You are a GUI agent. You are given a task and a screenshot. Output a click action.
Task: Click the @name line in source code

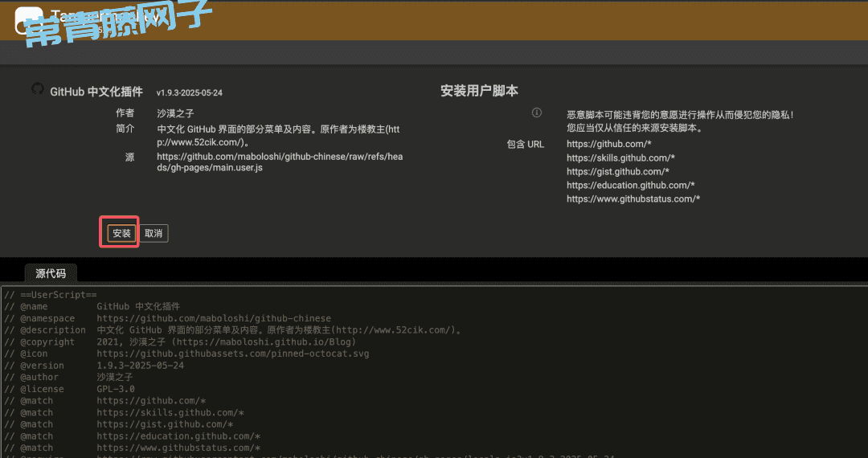(92, 306)
